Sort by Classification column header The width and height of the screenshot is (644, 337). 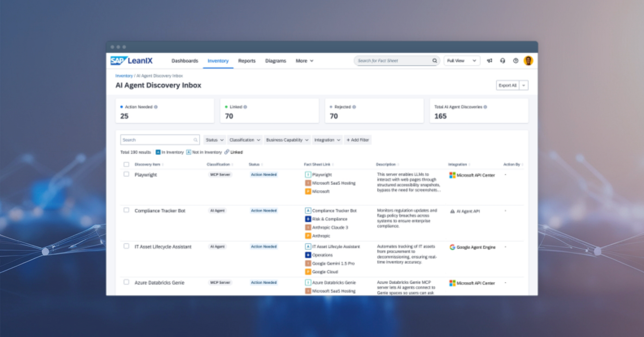tap(220, 164)
